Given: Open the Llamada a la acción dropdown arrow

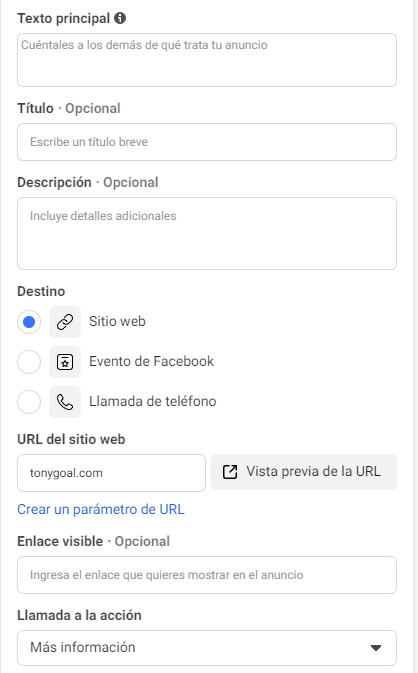Looking at the screenshot, I should 376,648.
